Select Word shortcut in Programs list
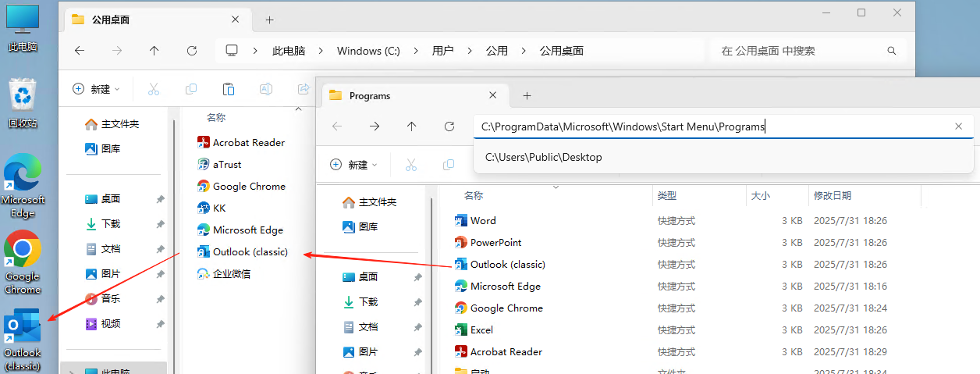Screen dimensions: 980x374 483,221
